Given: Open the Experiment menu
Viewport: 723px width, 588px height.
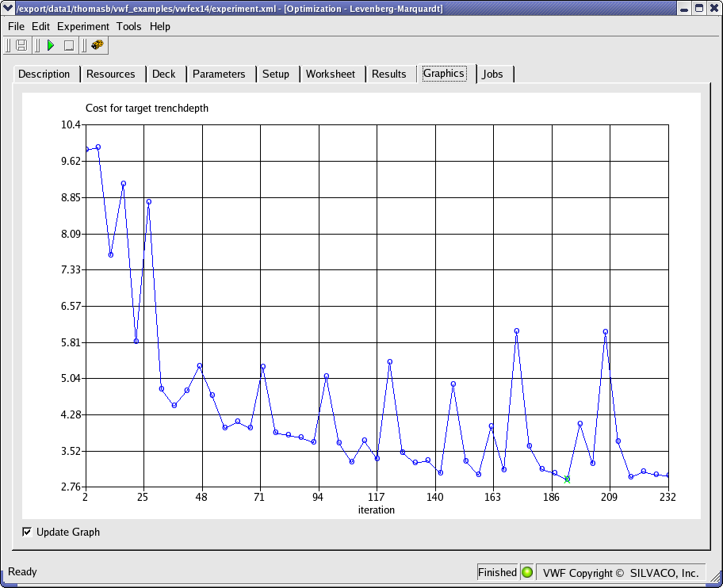Looking at the screenshot, I should (x=83, y=27).
